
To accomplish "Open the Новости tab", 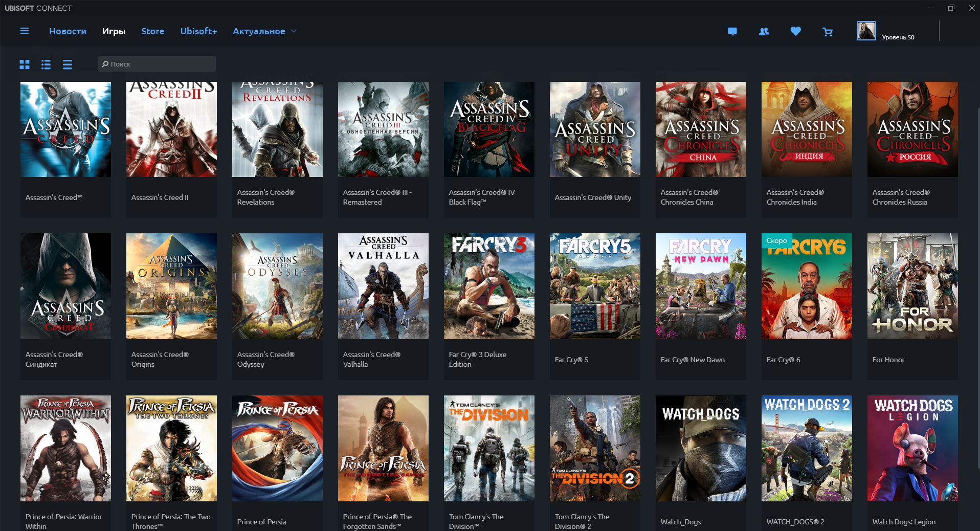I will 68,31.
